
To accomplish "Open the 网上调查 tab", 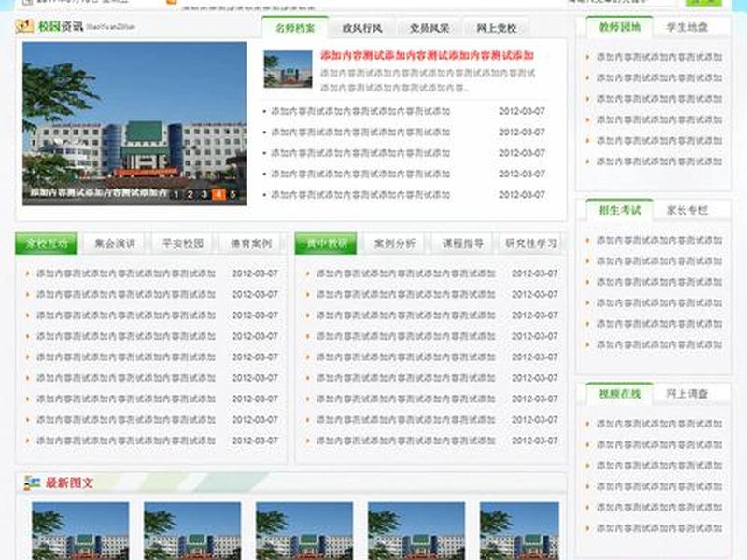I will coord(686,394).
